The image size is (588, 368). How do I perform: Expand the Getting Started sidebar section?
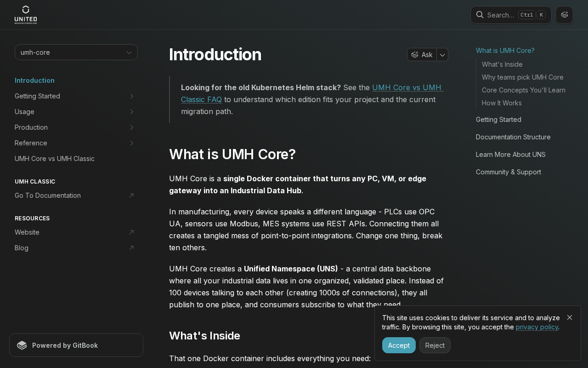click(131, 96)
